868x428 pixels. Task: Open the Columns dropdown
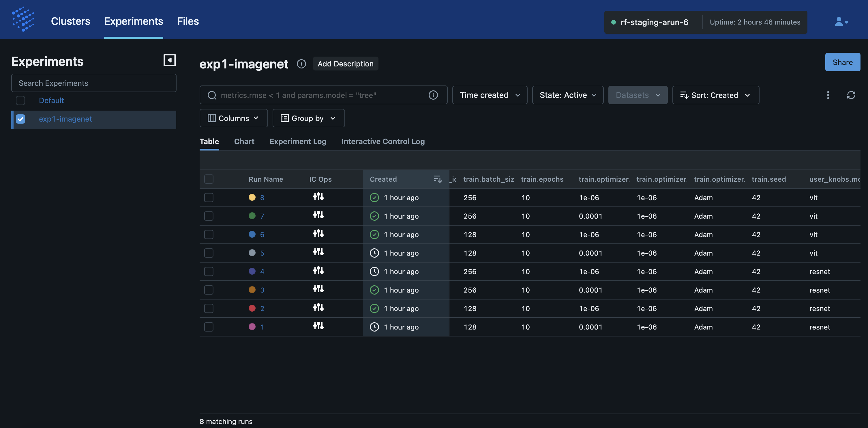coord(233,118)
